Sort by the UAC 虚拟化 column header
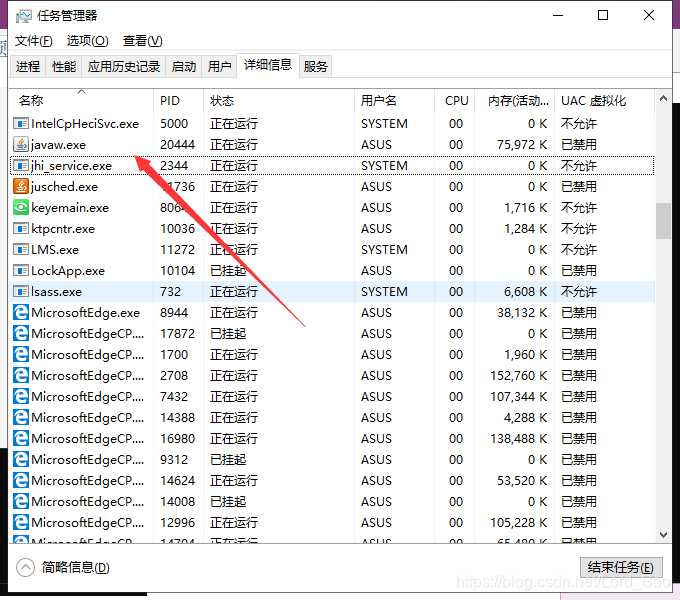The height and width of the screenshot is (600, 680). click(604, 101)
